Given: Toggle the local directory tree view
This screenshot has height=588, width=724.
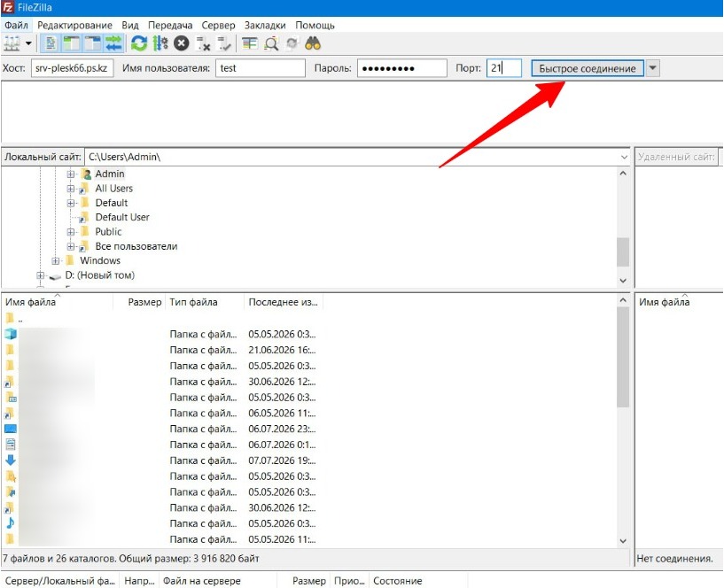Looking at the screenshot, I should click(x=72, y=44).
